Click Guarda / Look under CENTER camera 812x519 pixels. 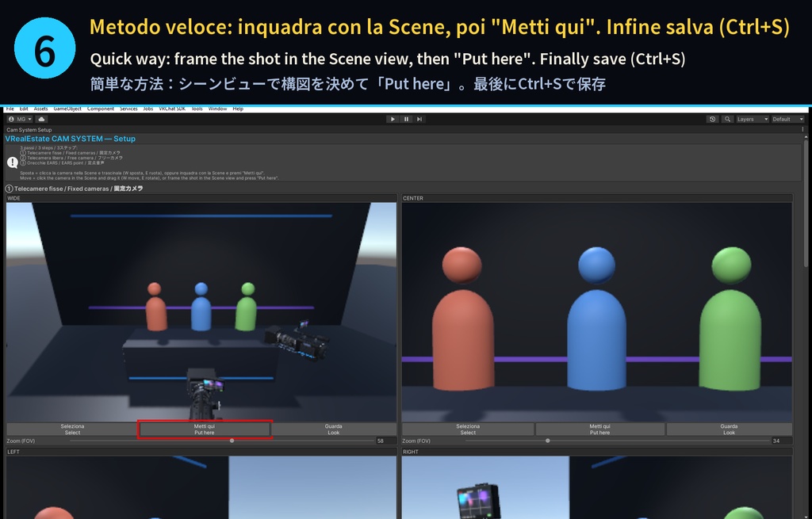pos(729,429)
